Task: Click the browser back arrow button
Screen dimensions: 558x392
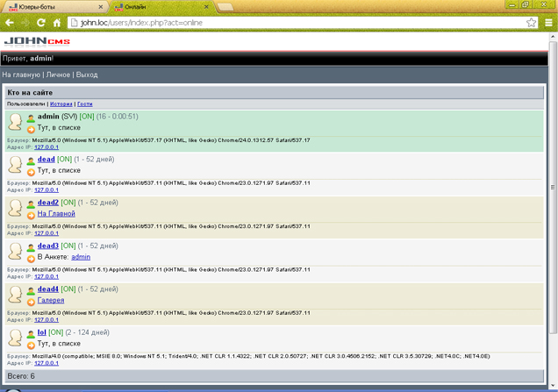Action: click(x=11, y=23)
